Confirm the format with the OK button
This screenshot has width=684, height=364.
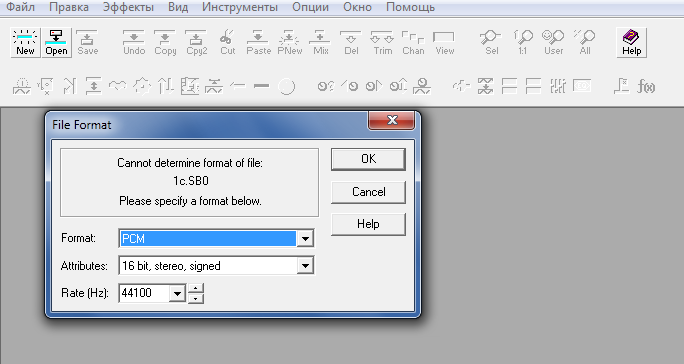click(368, 159)
